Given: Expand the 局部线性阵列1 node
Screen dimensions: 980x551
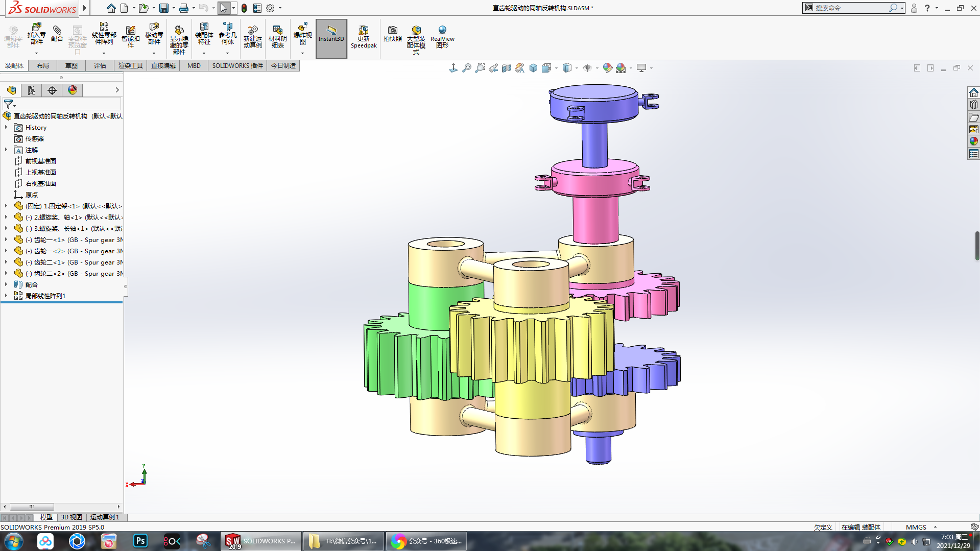Looking at the screenshot, I should click(x=6, y=296).
